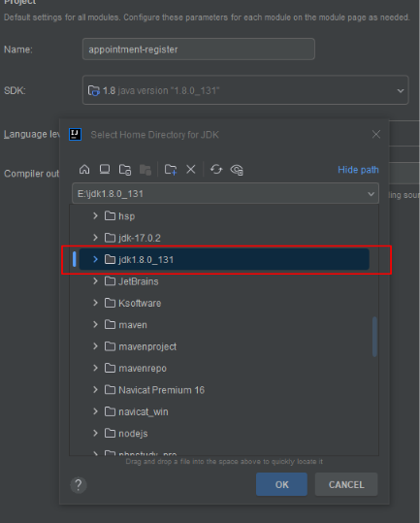Click the CANCEL button
The height and width of the screenshot is (523, 420).
[346, 484]
